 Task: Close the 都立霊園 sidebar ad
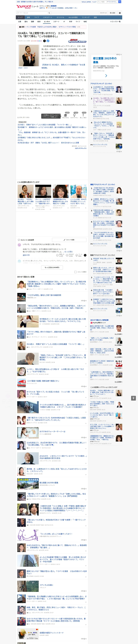(121, 55)
